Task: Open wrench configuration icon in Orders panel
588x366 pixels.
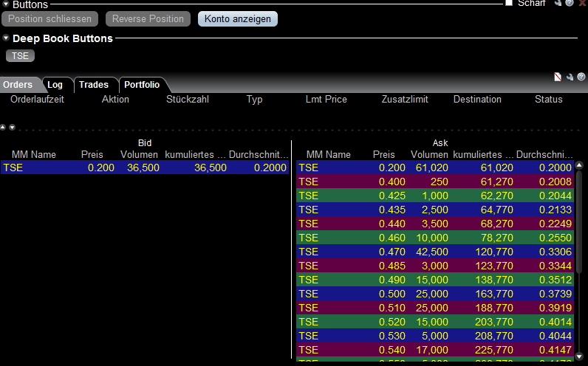Action: coord(570,77)
